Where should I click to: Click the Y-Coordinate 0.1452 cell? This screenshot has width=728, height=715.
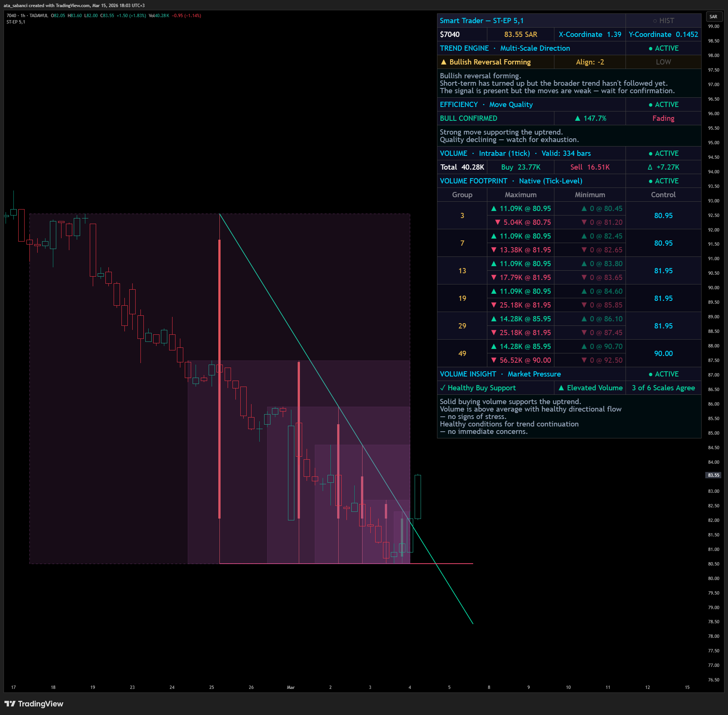663,34
